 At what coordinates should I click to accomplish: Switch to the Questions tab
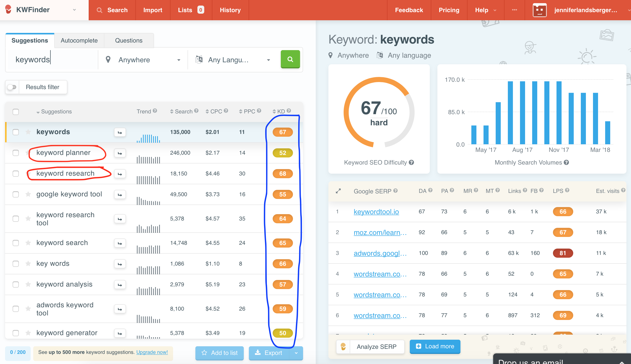(129, 41)
